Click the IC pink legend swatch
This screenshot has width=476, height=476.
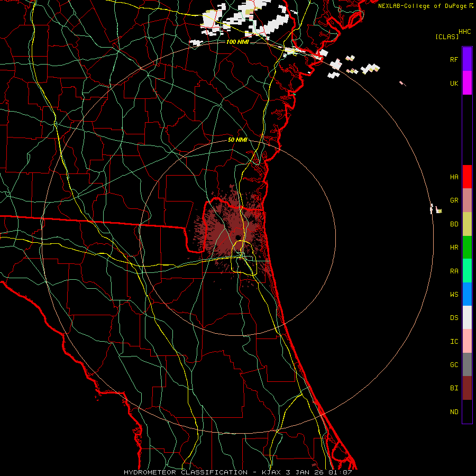pos(467,341)
